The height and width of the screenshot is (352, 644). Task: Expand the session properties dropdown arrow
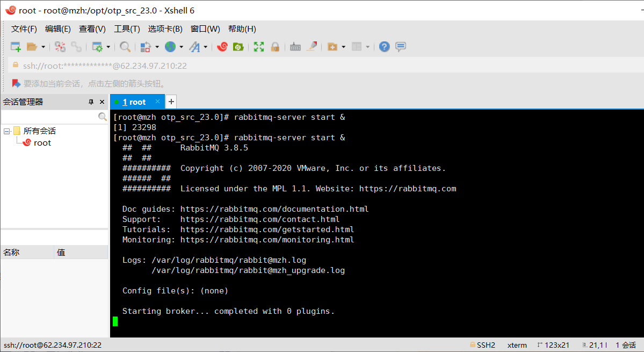[108, 47]
